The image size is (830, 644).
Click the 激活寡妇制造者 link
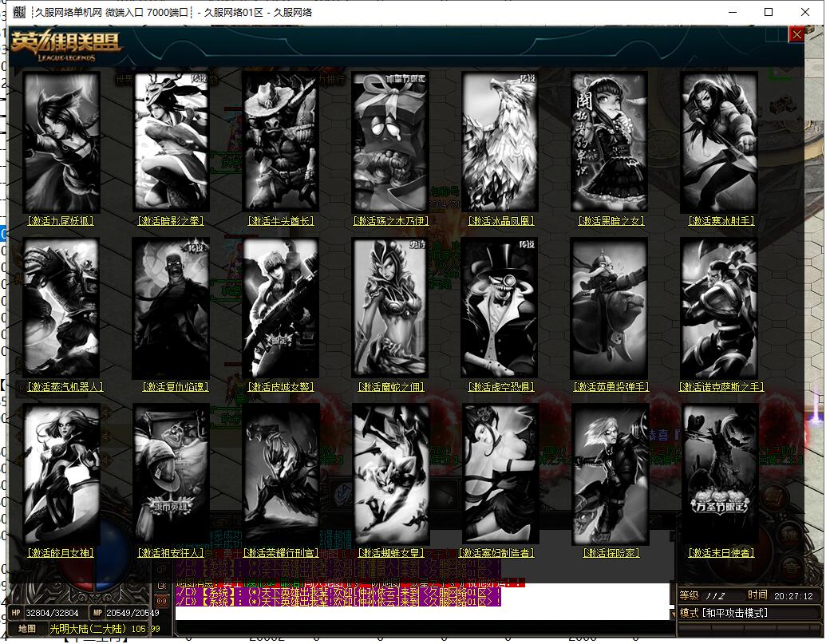(x=496, y=553)
